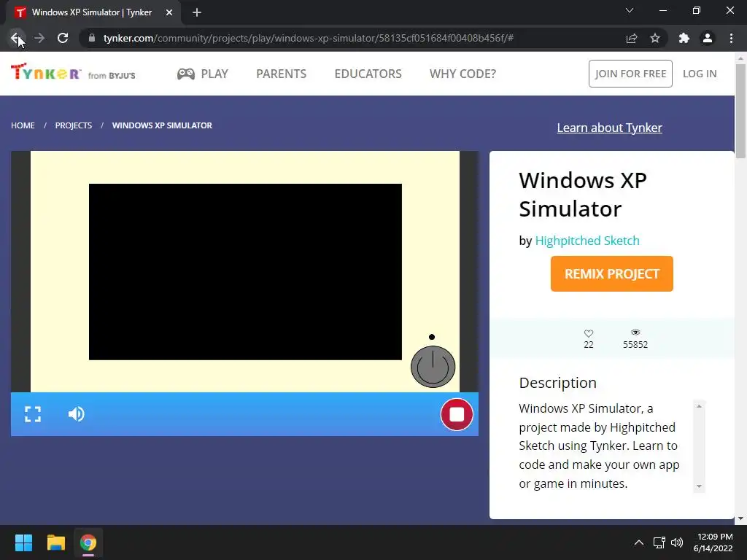The width and height of the screenshot is (747, 560).
Task: Open the Highpitched Sketch author link
Action: pyautogui.click(x=587, y=241)
